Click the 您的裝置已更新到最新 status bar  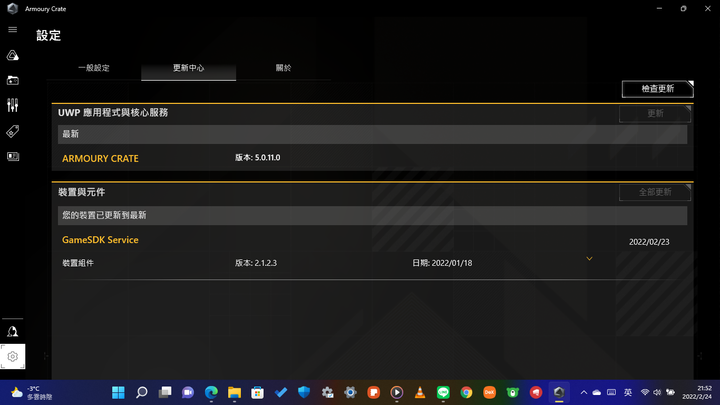tap(372, 215)
